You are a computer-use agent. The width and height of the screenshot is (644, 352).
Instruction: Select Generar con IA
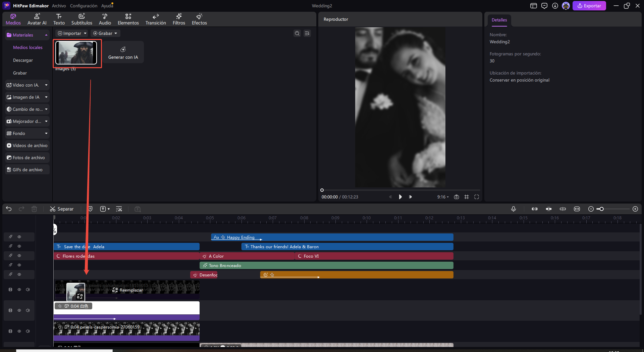click(x=123, y=52)
